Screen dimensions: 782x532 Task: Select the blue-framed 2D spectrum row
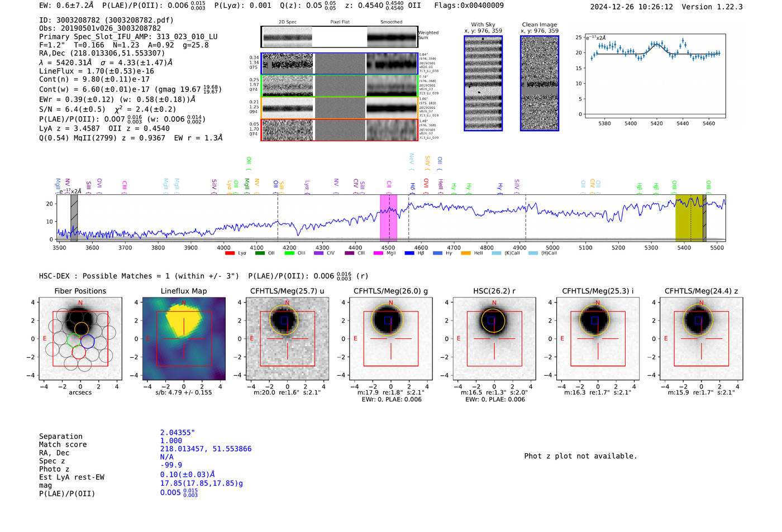(x=340, y=64)
